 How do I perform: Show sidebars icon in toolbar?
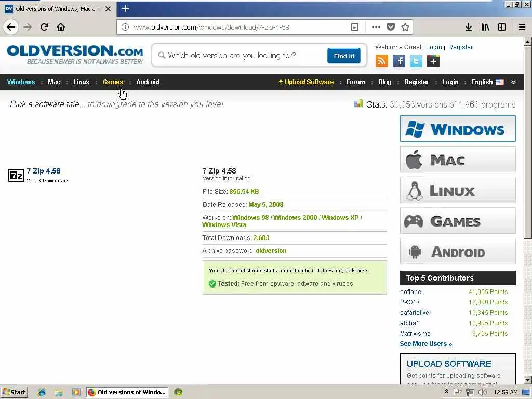[x=502, y=27]
